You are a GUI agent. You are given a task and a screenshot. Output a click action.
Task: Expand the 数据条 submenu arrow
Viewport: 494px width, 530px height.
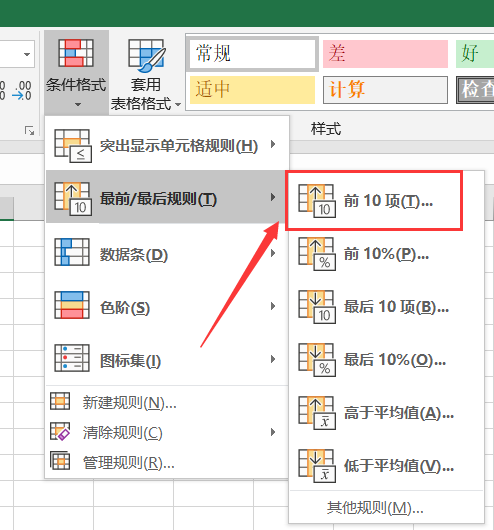(x=273, y=253)
